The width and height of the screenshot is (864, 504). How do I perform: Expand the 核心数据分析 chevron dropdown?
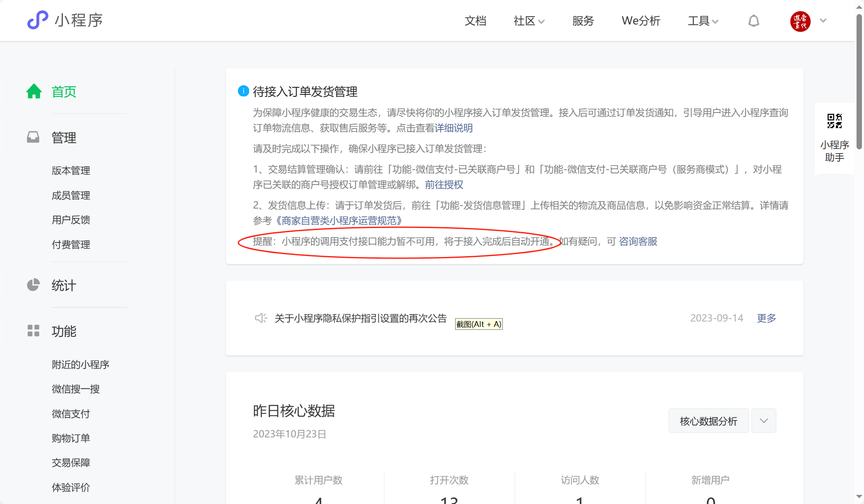point(763,421)
